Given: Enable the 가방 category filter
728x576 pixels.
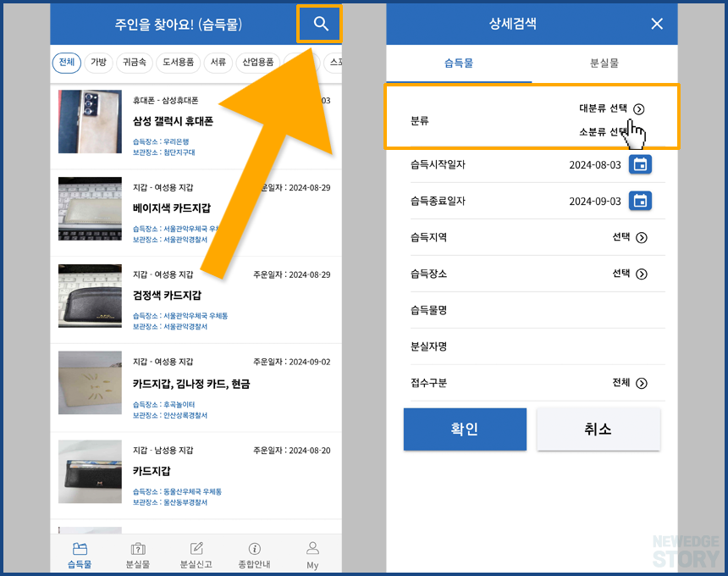Looking at the screenshot, I should (x=98, y=63).
